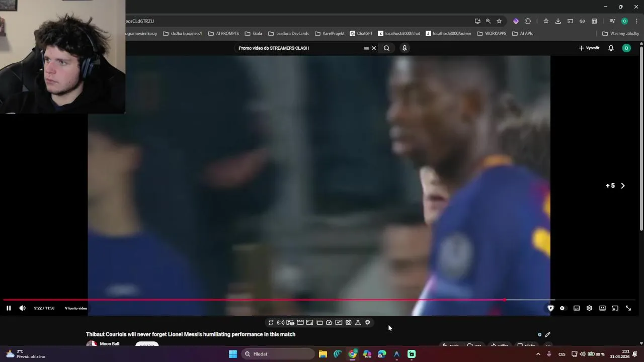The height and width of the screenshot is (362, 644).
Task: Open the AI PROMPTS bookmark folder
Action: click(224, 34)
